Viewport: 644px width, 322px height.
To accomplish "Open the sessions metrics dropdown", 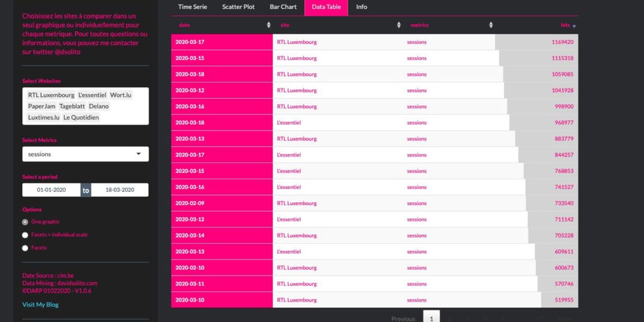I will click(x=85, y=154).
